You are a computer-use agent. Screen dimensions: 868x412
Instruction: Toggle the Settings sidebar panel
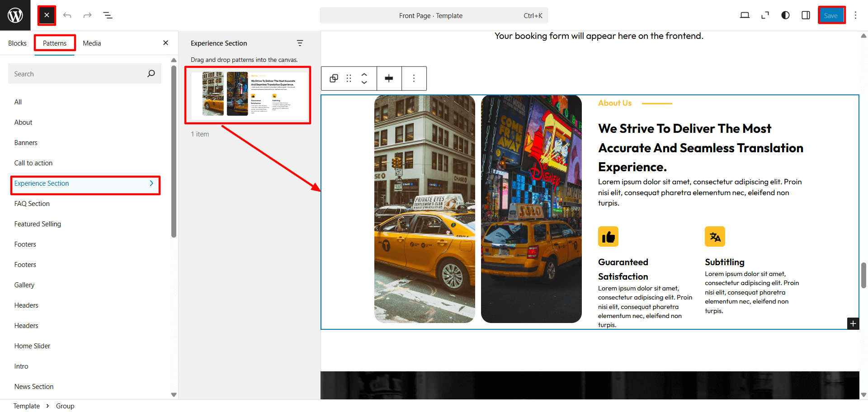pos(806,15)
